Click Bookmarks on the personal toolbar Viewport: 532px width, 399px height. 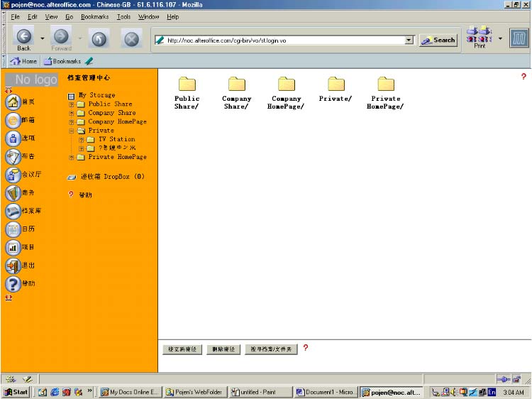[62, 61]
